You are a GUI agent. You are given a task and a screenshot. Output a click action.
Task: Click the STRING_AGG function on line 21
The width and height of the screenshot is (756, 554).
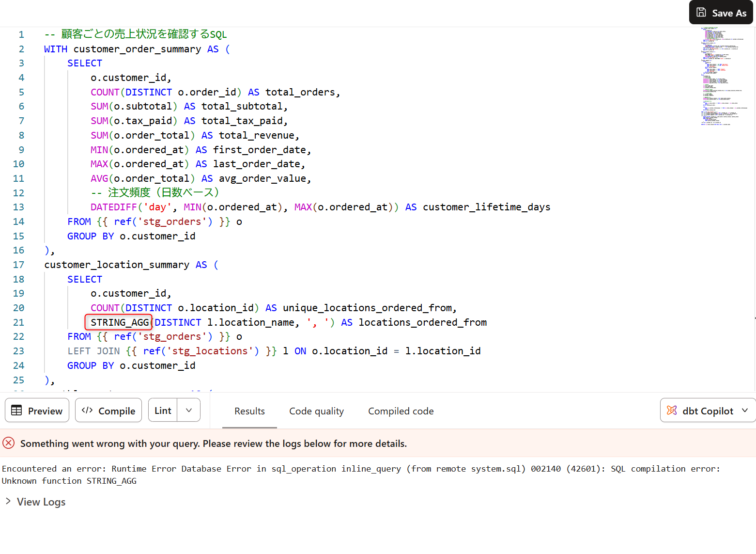[x=119, y=322]
